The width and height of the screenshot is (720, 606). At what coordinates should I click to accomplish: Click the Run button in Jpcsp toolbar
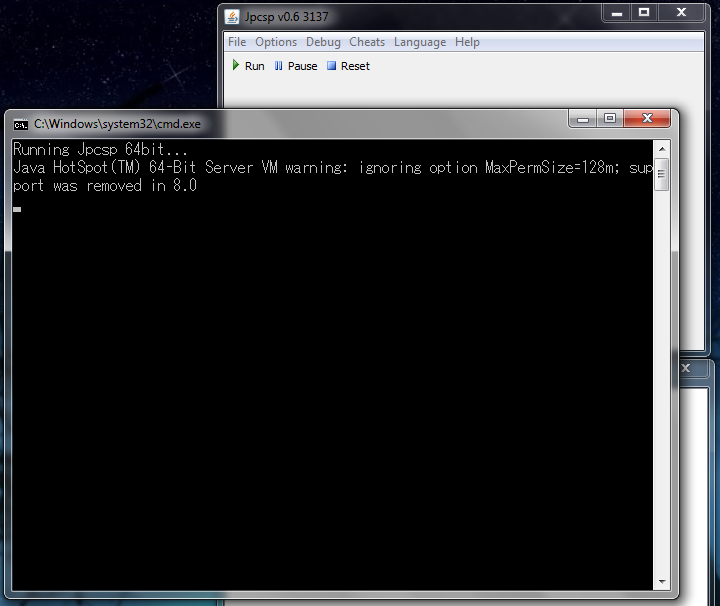pos(248,66)
